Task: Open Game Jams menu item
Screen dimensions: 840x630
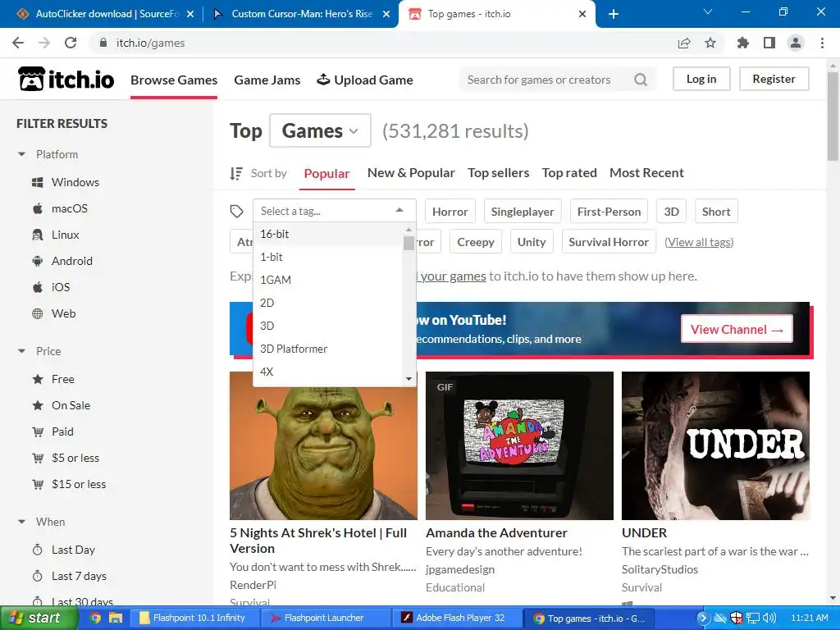Action: click(267, 80)
